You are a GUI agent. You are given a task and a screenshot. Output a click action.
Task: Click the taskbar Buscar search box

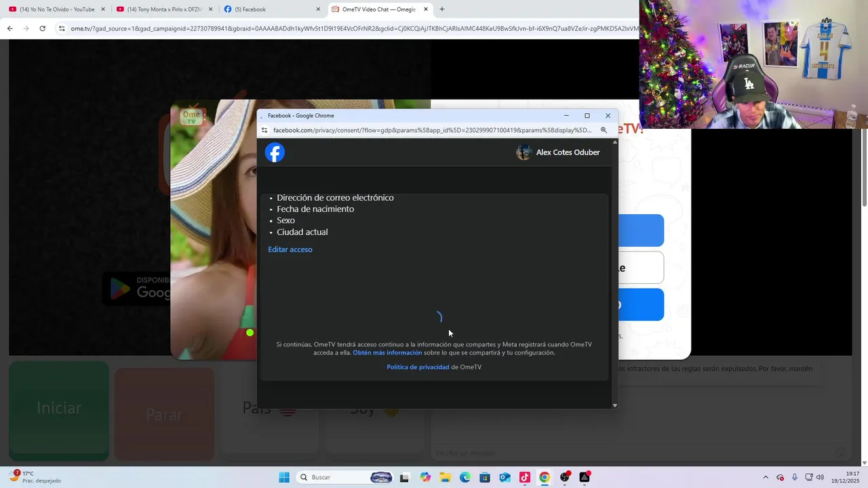pos(346,477)
